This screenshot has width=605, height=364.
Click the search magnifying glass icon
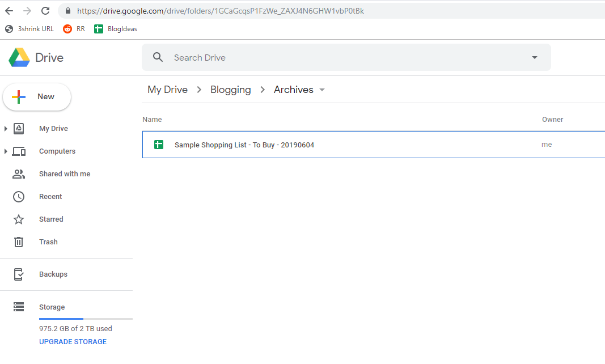(x=158, y=57)
